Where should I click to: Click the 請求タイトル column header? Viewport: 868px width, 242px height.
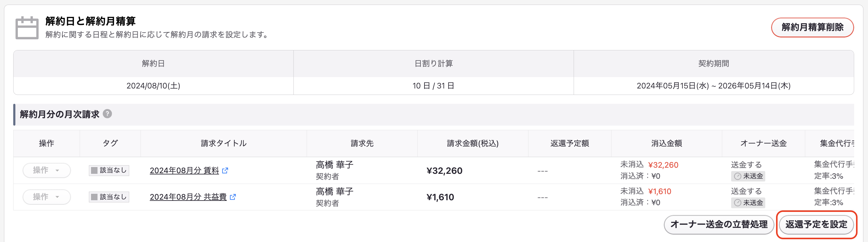pos(224,143)
